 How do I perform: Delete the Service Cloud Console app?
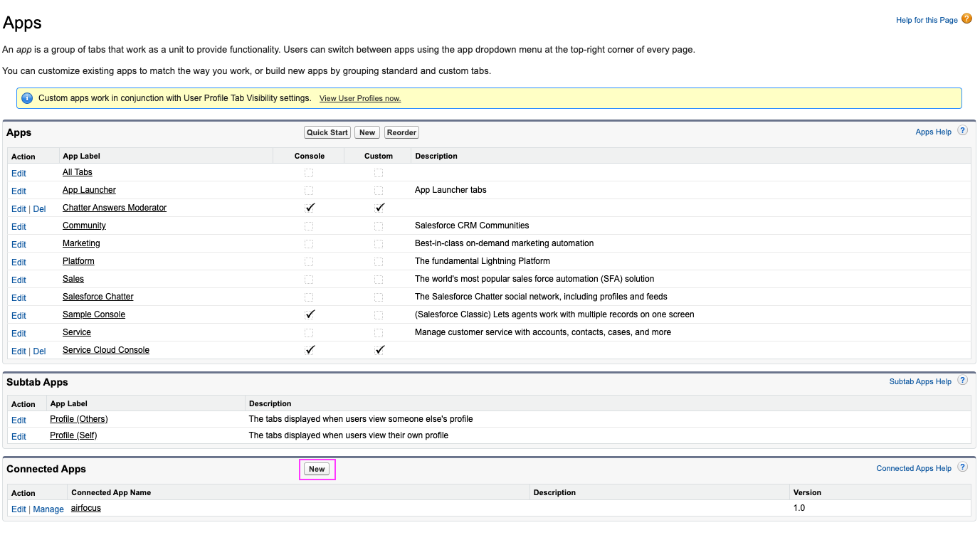click(x=39, y=351)
